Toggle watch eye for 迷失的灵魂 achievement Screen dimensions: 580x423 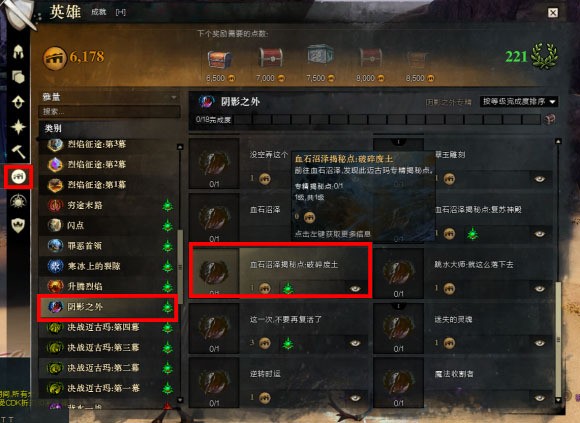pos(540,343)
